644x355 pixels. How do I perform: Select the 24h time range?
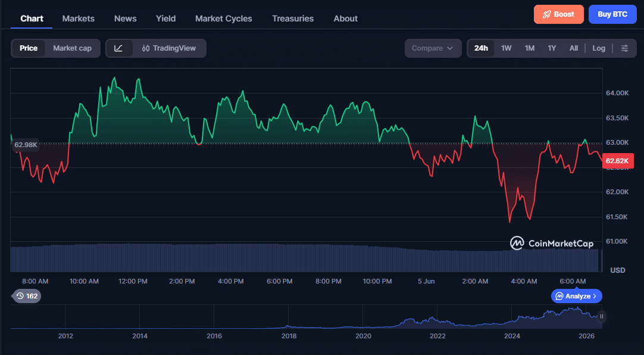(481, 48)
